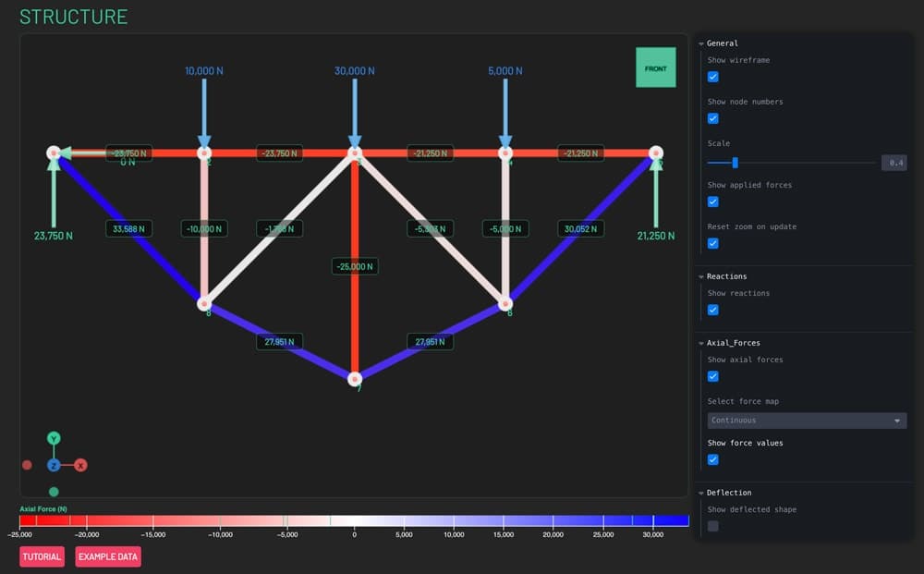Click the blue Z axis on the gizmo
The image size is (924, 574).
click(x=54, y=465)
